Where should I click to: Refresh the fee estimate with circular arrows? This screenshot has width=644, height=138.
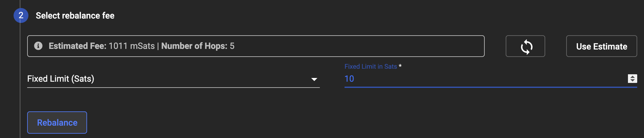[525, 46]
